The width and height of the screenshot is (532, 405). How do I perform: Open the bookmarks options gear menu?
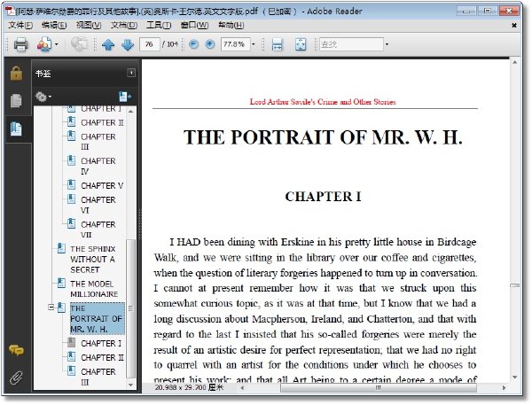point(43,97)
